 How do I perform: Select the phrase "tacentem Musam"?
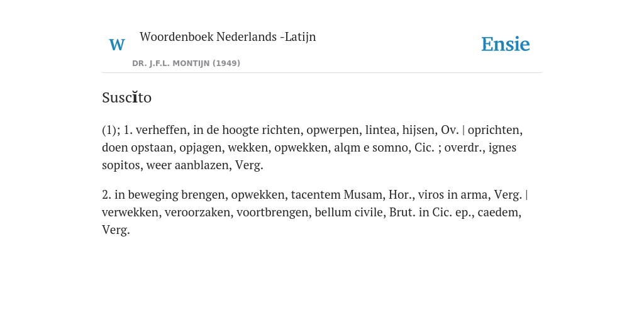(x=337, y=195)
